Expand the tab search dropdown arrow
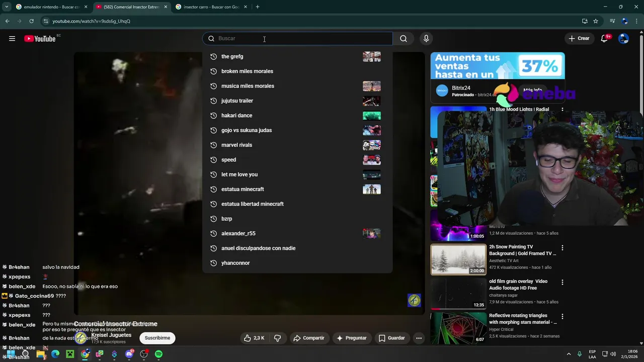Image resolution: width=644 pixels, height=362 pixels. [6, 7]
